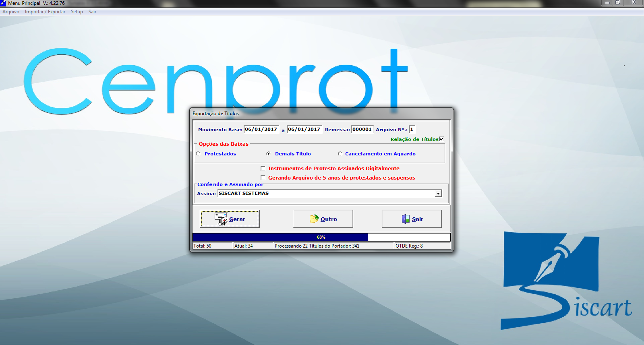Click the Remessa field with 000001

[x=362, y=129]
